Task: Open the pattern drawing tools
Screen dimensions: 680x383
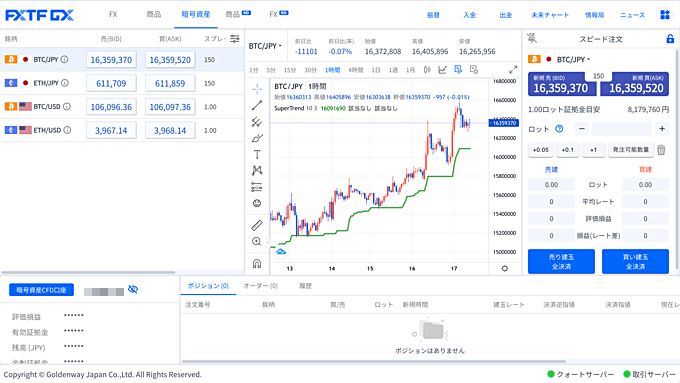Action: [257, 170]
